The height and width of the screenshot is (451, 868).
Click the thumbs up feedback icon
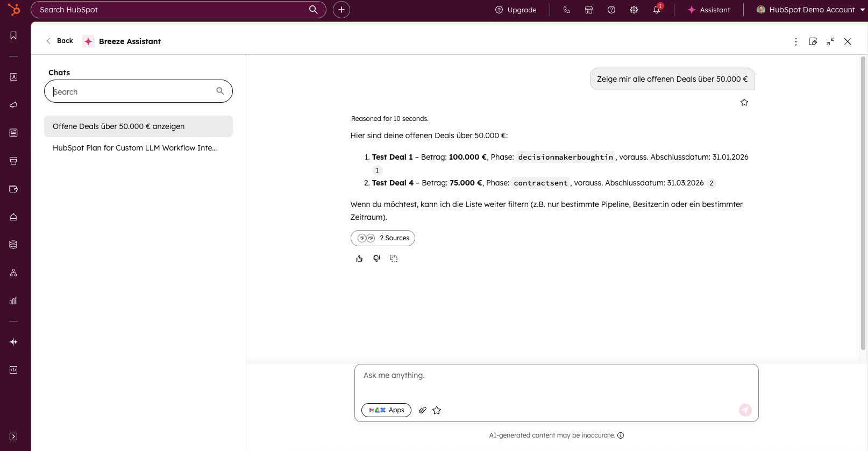tap(359, 259)
